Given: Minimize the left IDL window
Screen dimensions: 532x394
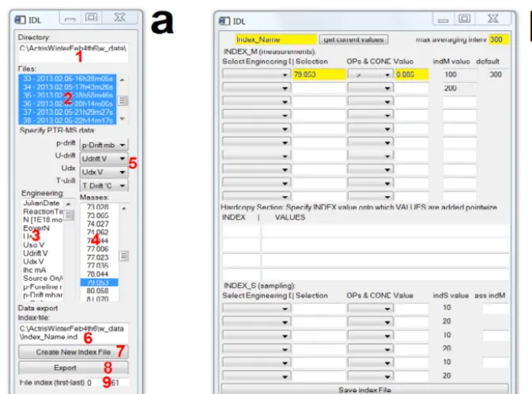Looking at the screenshot, I should click(x=70, y=19).
